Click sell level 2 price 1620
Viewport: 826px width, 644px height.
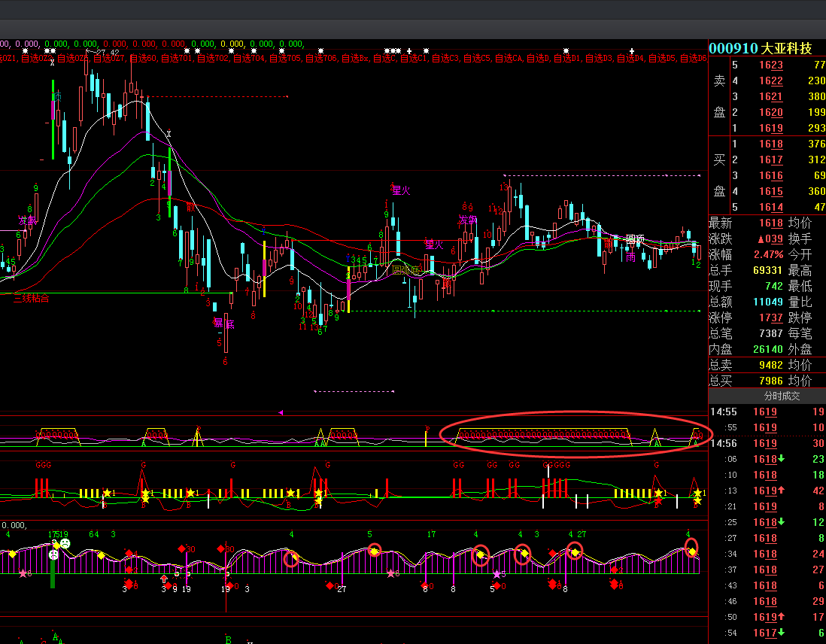click(770, 112)
